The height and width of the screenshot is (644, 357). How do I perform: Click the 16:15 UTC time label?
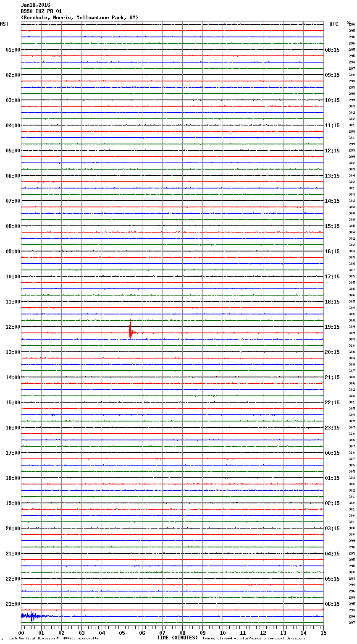[x=332, y=251]
